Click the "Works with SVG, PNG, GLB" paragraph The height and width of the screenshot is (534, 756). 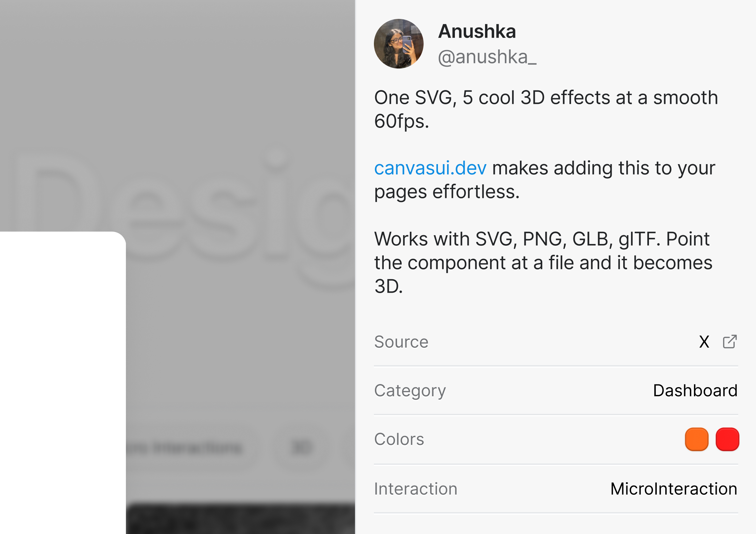(543, 262)
